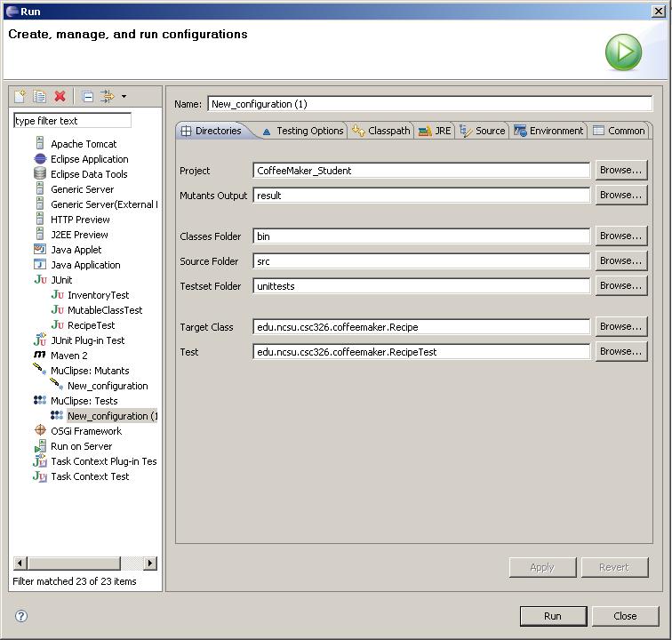Open the Environment tab
672x640 pixels.
(548, 131)
